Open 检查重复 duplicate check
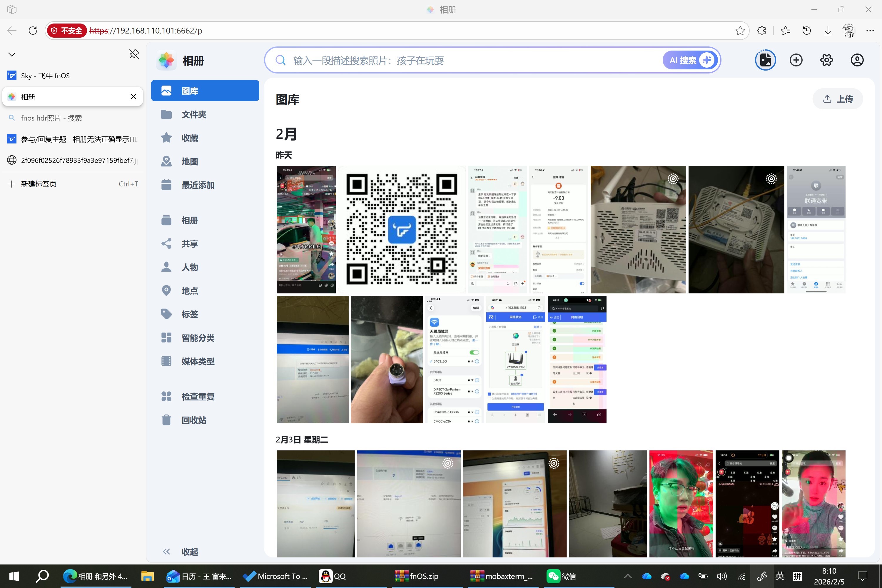Screen dimensions: 882x588 pos(198,396)
